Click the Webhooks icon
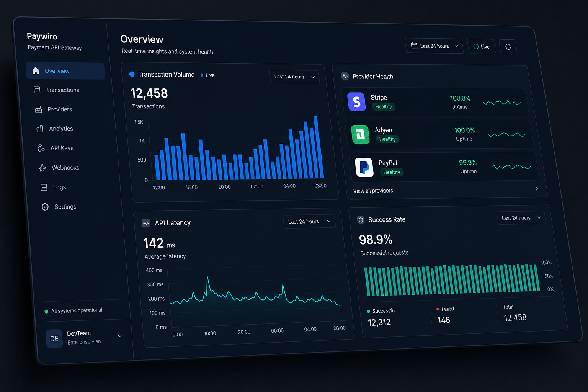Image resolution: width=588 pixels, height=392 pixels. pos(42,168)
